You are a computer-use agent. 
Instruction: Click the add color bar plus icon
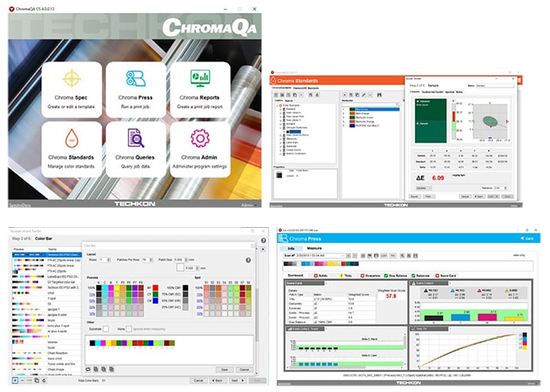coord(16,380)
